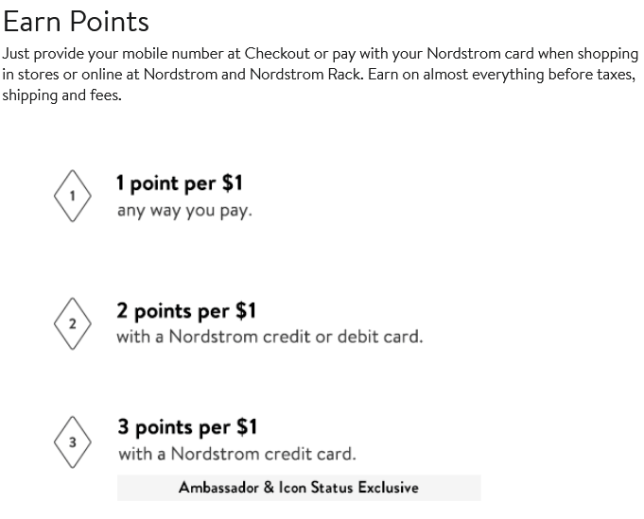644x519 pixels.
Task: Click the diamond icon numbered 3
Action: [x=72, y=439]
